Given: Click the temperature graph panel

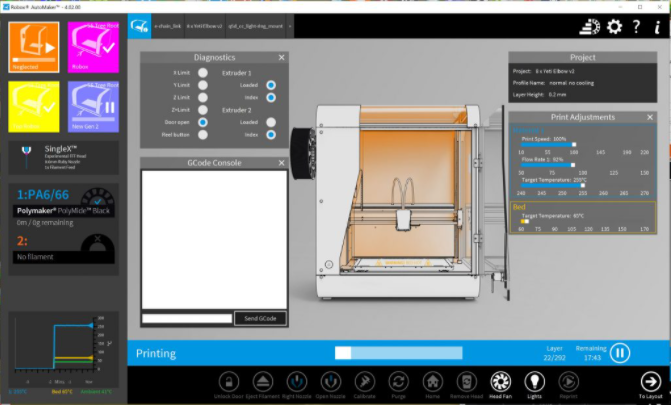Looking at the screenshot, I should point(63,349).
